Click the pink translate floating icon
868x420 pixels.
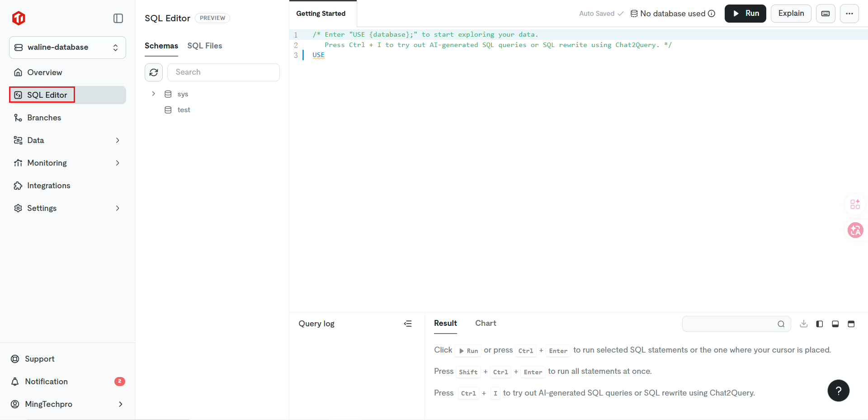(855, 230)
